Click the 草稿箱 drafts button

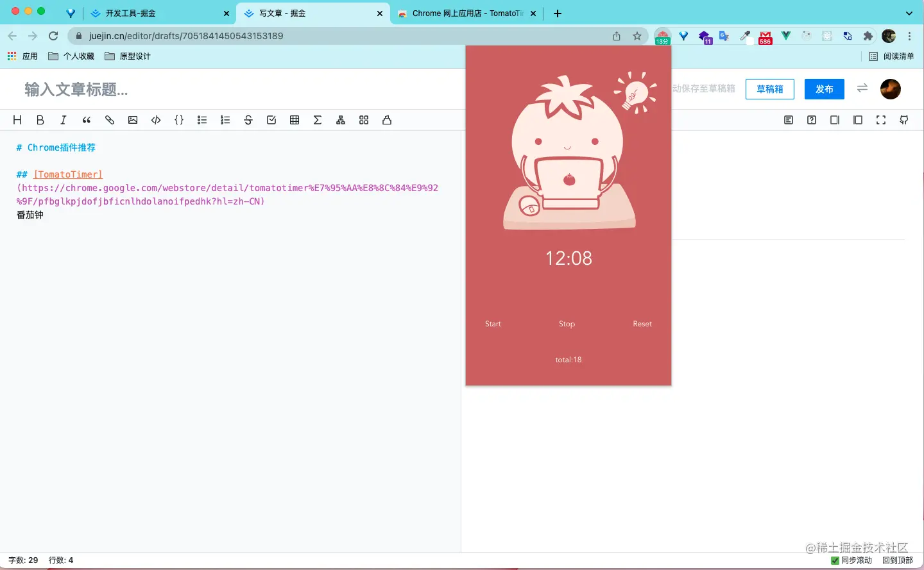[770, 89]
